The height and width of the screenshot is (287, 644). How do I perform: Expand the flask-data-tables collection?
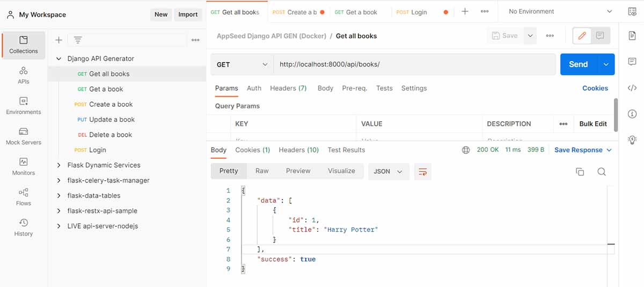(x=59, y=196)
